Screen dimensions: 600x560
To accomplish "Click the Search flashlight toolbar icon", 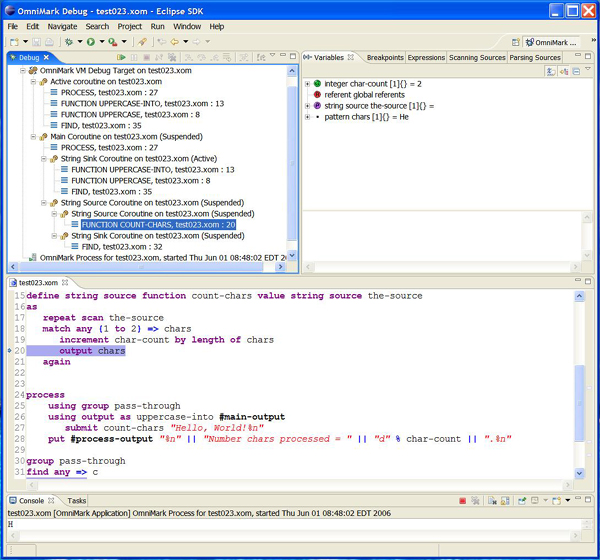I will 142,42.
